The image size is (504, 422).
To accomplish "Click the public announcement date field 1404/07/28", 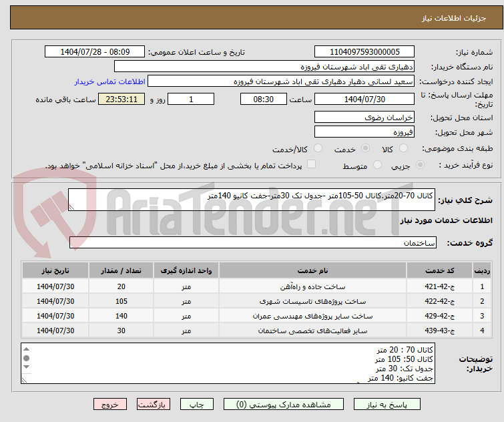I will coord(95,51).
